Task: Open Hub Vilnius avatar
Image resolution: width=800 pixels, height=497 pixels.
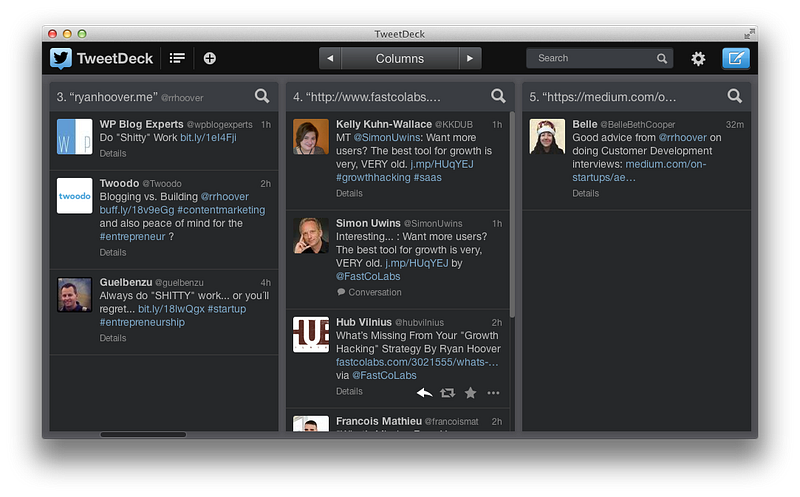Action: point(311,335)
